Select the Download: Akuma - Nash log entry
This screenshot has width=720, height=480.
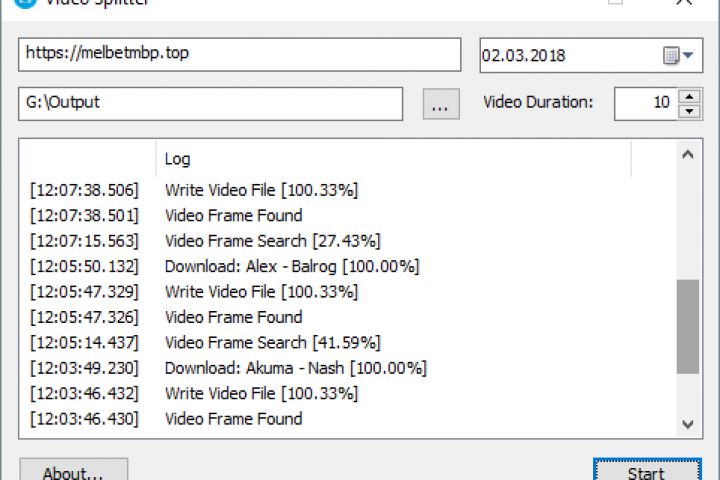pyautogui.click(x=295, y=368)
